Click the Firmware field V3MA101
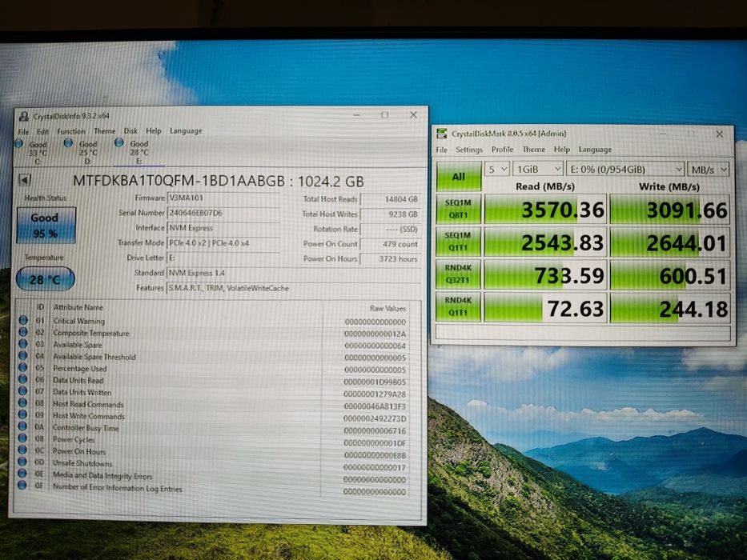This screenshot has height=560, width=747. [223, 198]
